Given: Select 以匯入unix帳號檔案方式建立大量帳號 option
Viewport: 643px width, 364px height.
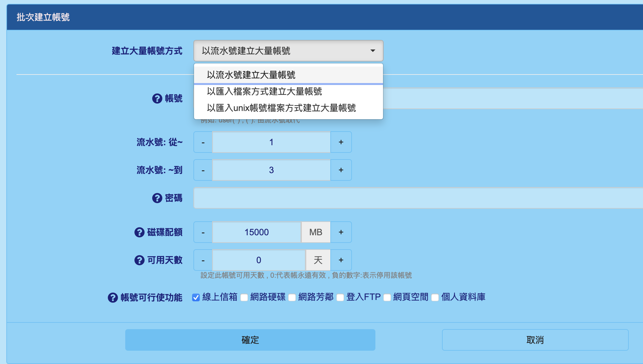Looking at the screenshot, I should coord(281,108).
